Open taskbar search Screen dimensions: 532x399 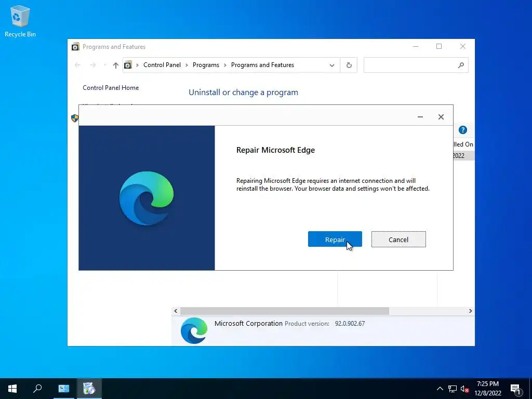(37, 389)
